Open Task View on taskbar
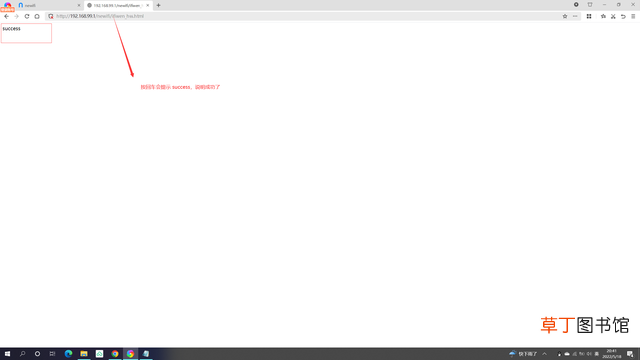640x360 pixels. click(x=52, y=354)
